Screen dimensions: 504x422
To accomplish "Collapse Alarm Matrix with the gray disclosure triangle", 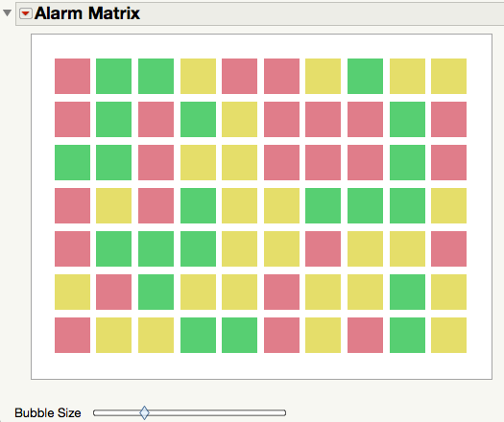I will coord(7,13).
